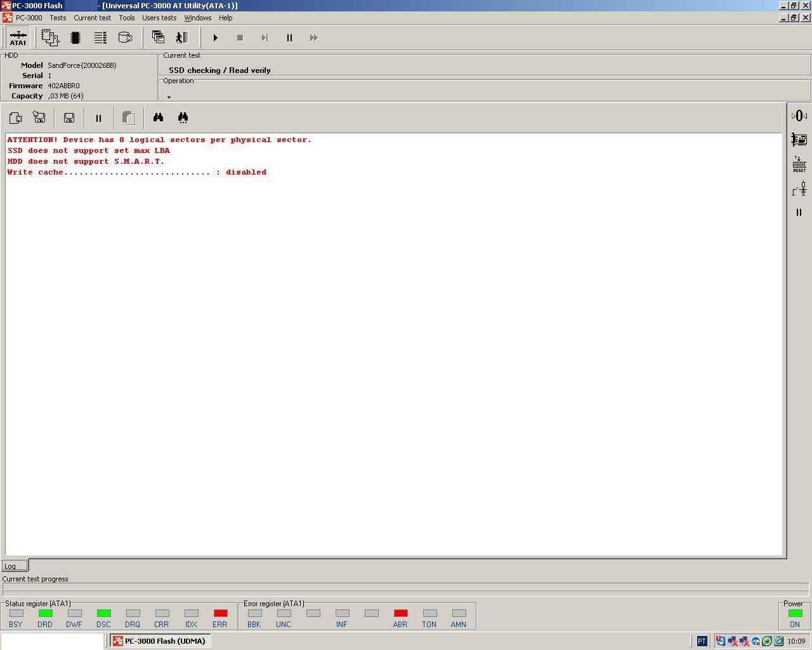Open the Tools menu
812x650 pixels.
127,18
